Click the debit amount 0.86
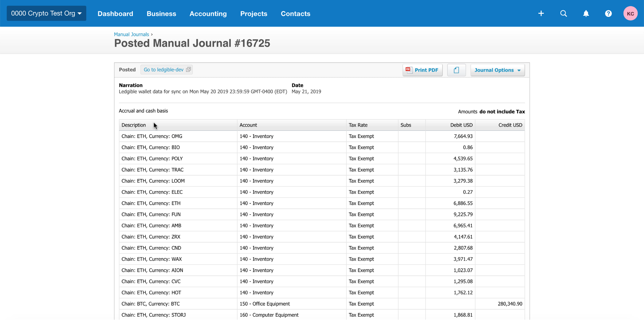This screenshot has width=644, height=320. click(468, 147)
